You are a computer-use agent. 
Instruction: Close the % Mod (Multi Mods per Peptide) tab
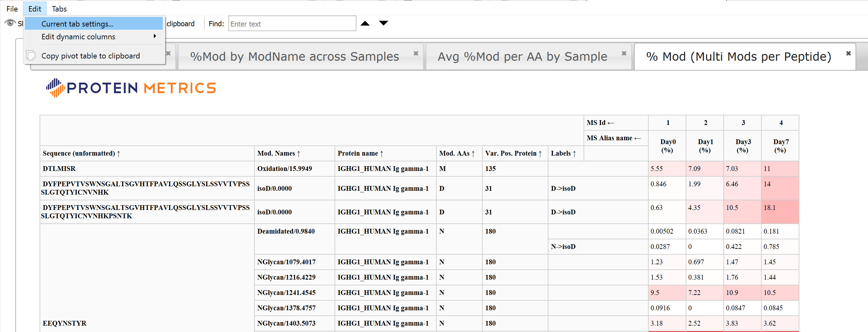click(x=848, y=53)
